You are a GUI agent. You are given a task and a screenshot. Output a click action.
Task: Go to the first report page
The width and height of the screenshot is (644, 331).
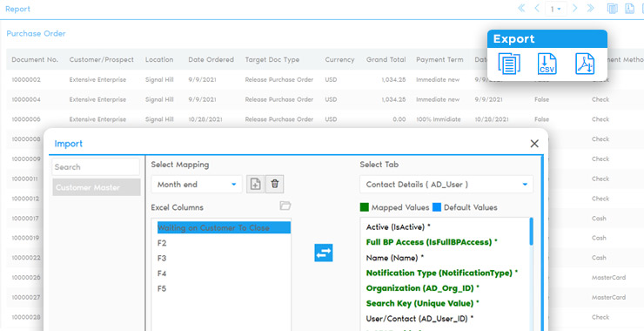click(x=521, y=8)
